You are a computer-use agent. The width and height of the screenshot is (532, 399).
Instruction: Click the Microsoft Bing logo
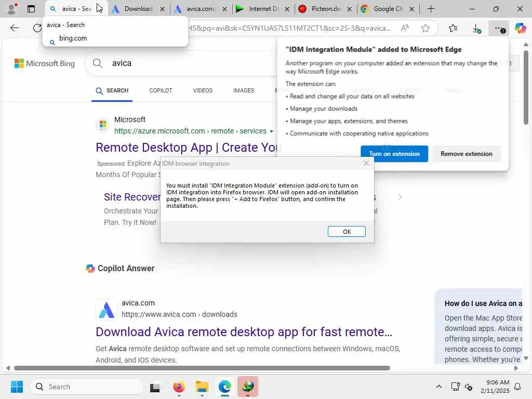click(x=45, y=63)
